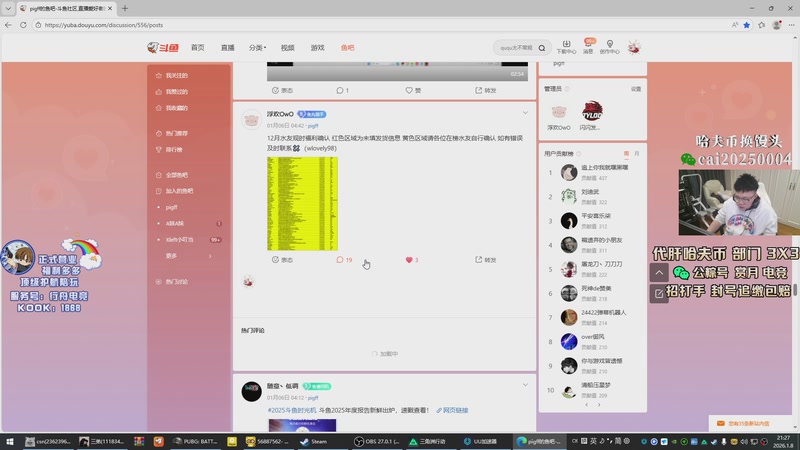Screen dimensions: 800x450
Task: Open the 游戏 games tab
Action: point(317,47)
